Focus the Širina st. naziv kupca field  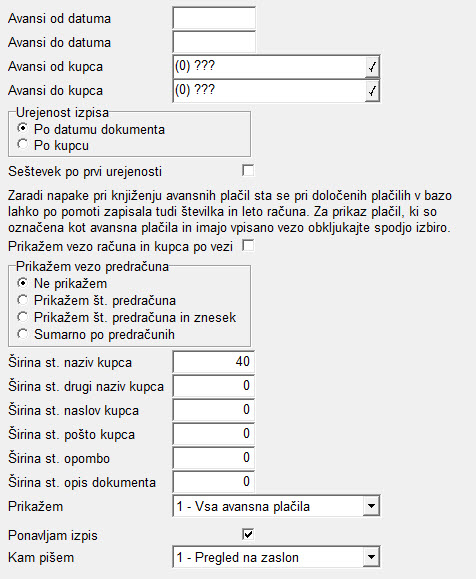coord(213,362)
